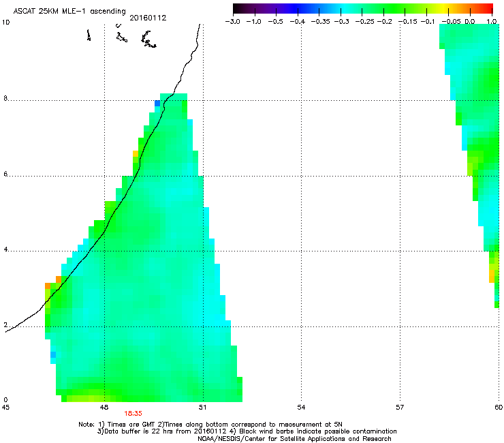
Task: Select the -0.4 color scale label
Action: tap(298, 22)
